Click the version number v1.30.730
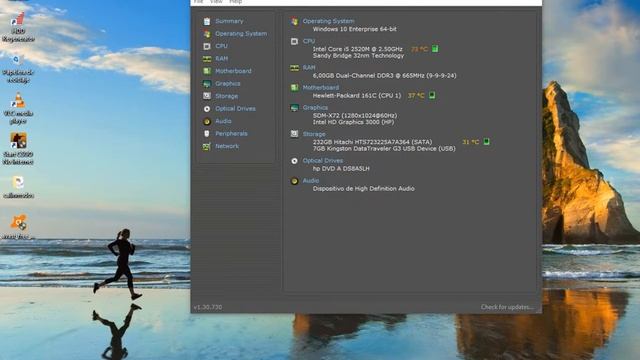Viewport: 640px width, 360px height. tap(208, 307)
